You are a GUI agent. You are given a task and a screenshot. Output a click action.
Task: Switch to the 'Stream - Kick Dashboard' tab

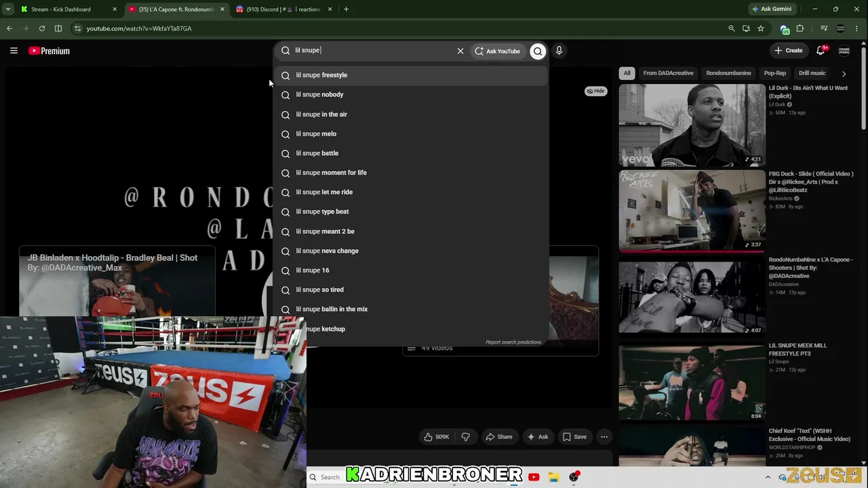pyautogui.click(x=66, y=9)
